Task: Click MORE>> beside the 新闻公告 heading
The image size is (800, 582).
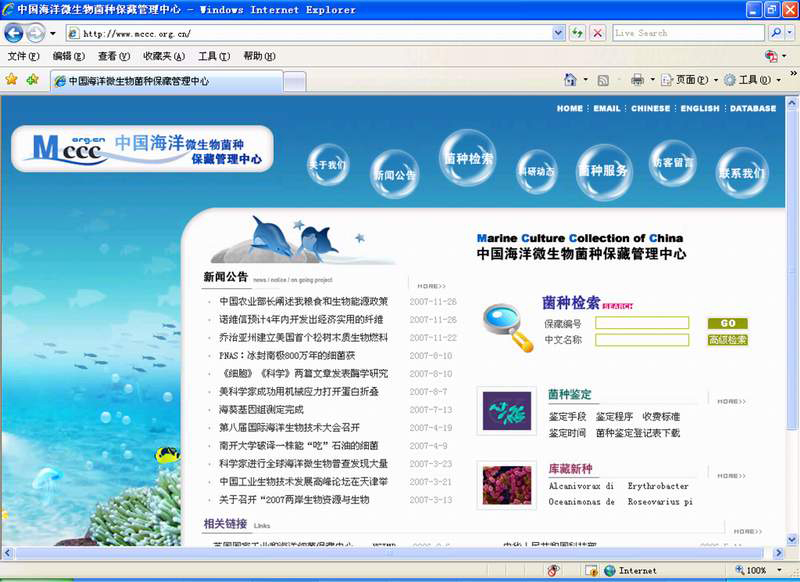Action: click(431, 286)
